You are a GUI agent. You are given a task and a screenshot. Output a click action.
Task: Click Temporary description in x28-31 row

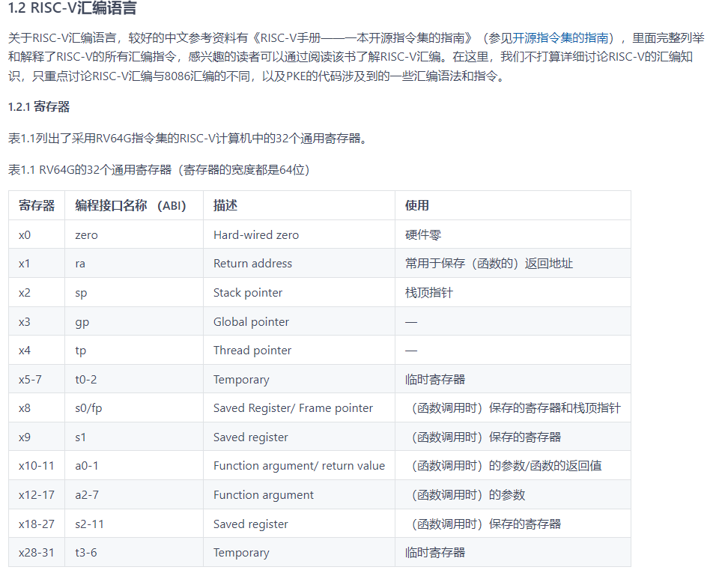coord(299,552)
